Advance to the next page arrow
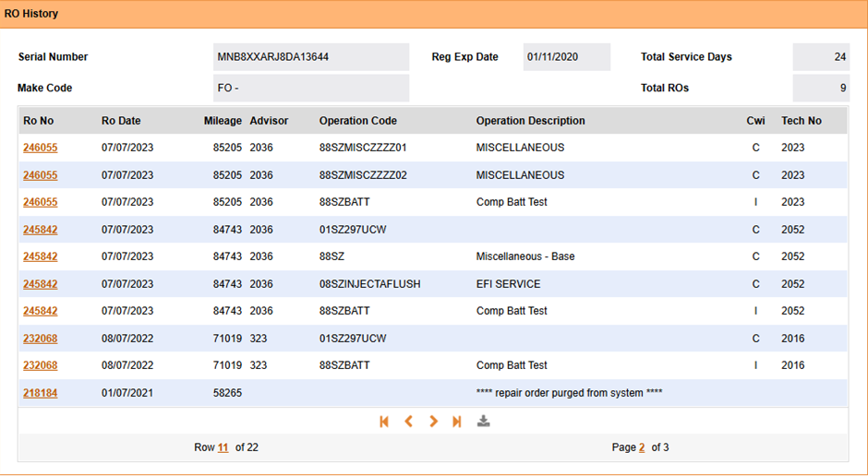Viewport: 868px width, 476px height. point(433,422)
